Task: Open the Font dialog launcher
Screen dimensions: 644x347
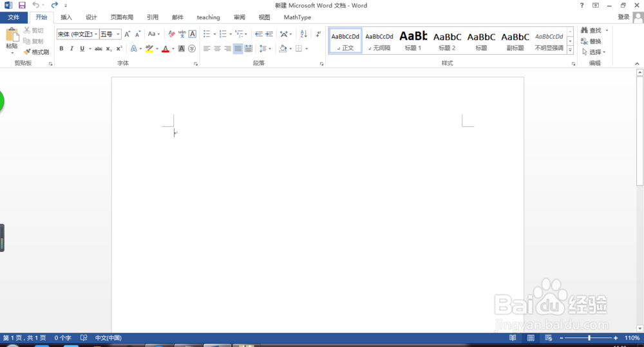Action: [196, 64]
